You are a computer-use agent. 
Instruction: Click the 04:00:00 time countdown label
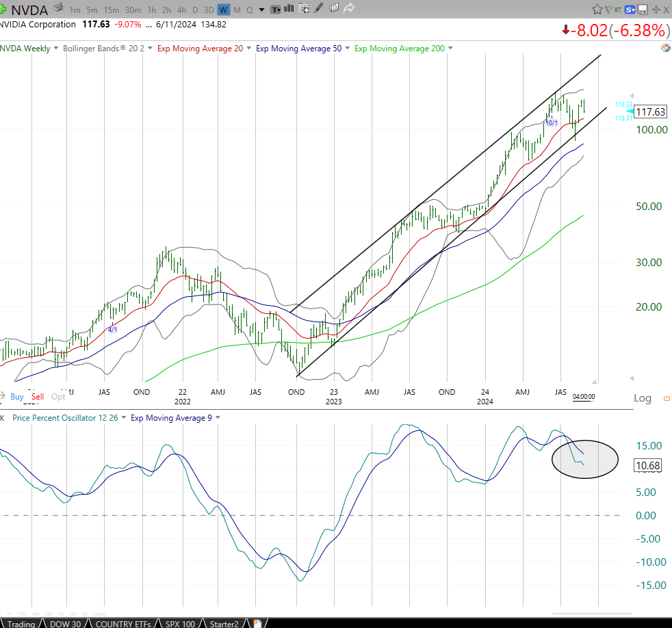point(584,397)
